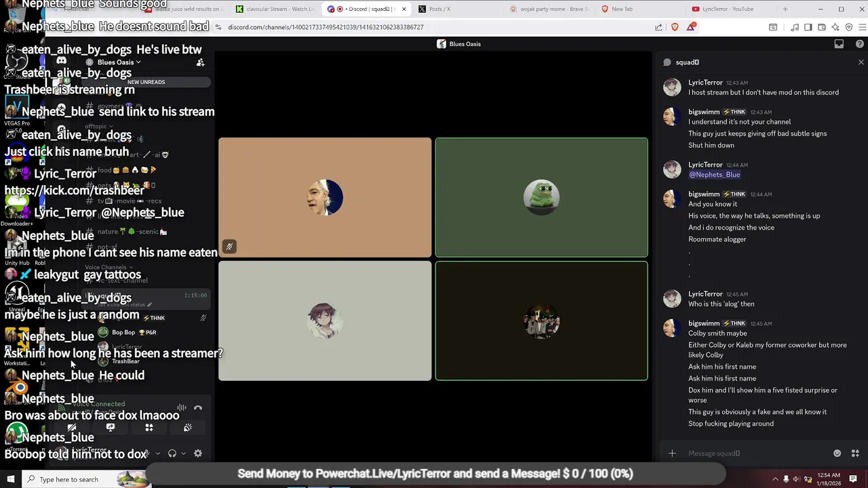Open Brave Wallet icon
868x488 pixels.
tap(822, 27)
